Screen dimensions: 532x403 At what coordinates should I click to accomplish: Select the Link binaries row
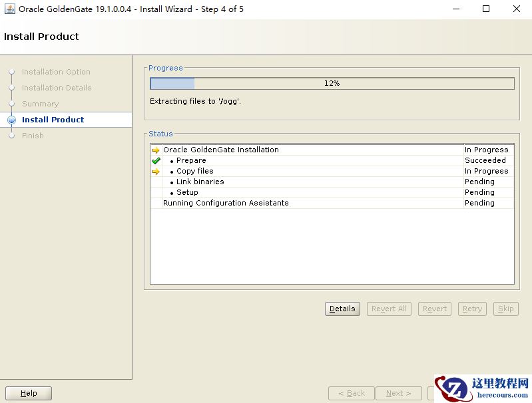332,182
